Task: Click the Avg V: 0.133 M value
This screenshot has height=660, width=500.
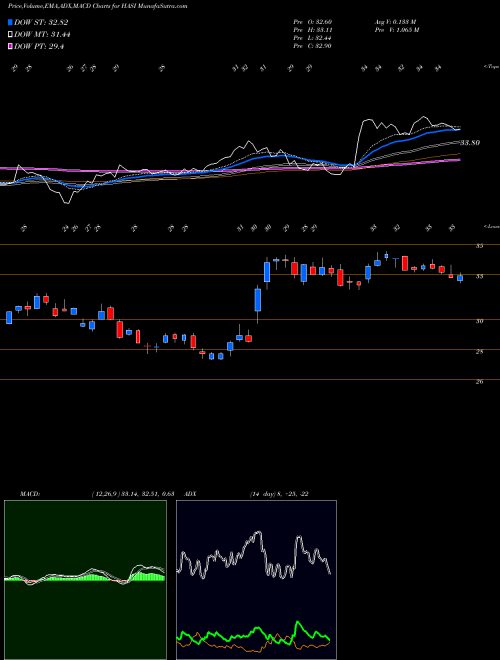Action: pos(395,22)
